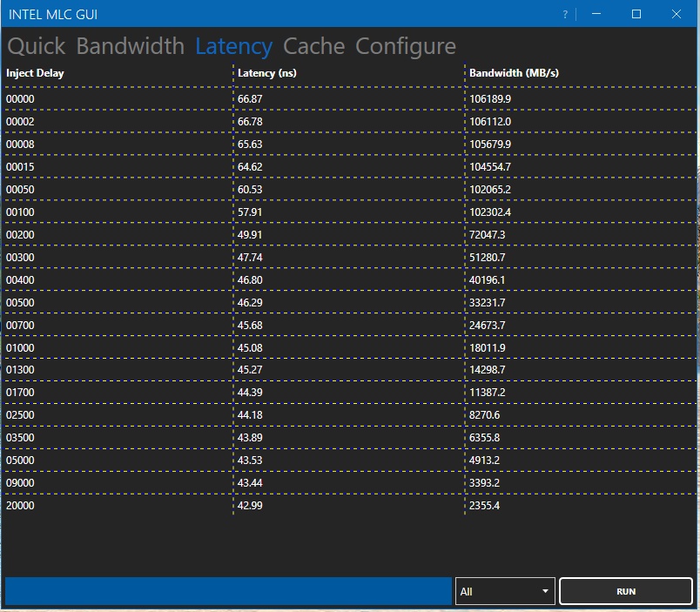Viewport: 700px width, 612px height.
Task: Select latency value 57.91
Action: click(250, 212)
